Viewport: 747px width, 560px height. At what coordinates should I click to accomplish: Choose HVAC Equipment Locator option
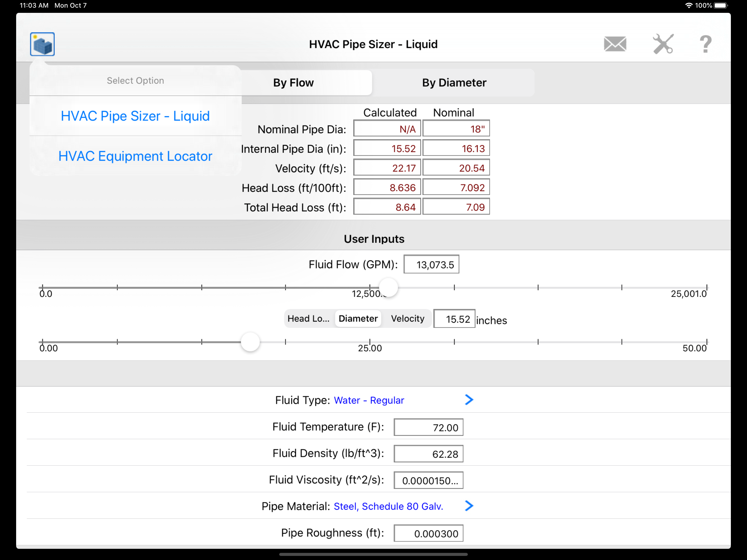pos(135,156)
